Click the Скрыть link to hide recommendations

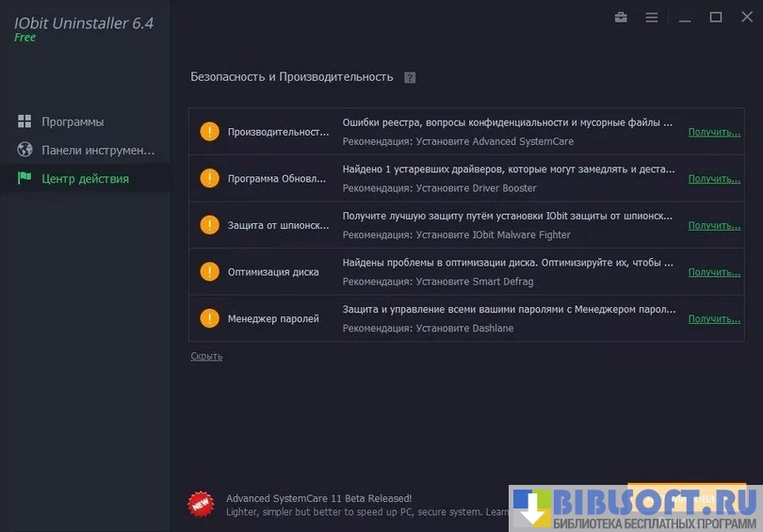coord(206,356)
